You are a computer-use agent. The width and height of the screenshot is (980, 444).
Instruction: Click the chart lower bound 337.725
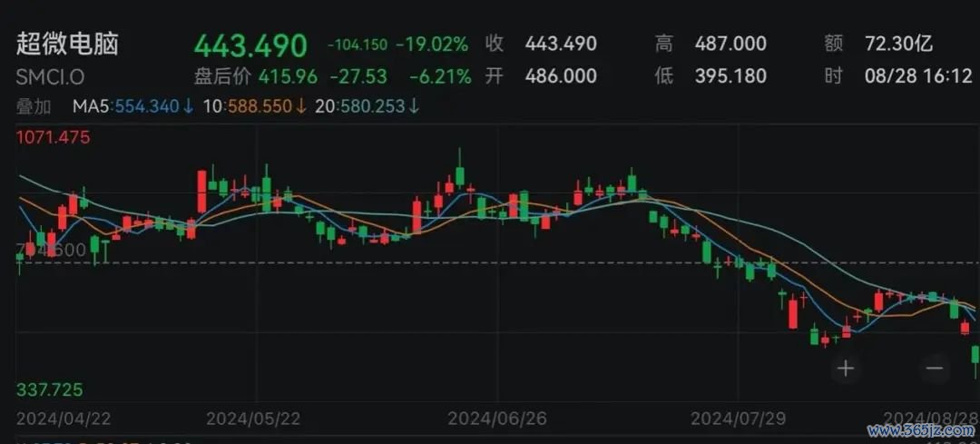coord(49,390)
